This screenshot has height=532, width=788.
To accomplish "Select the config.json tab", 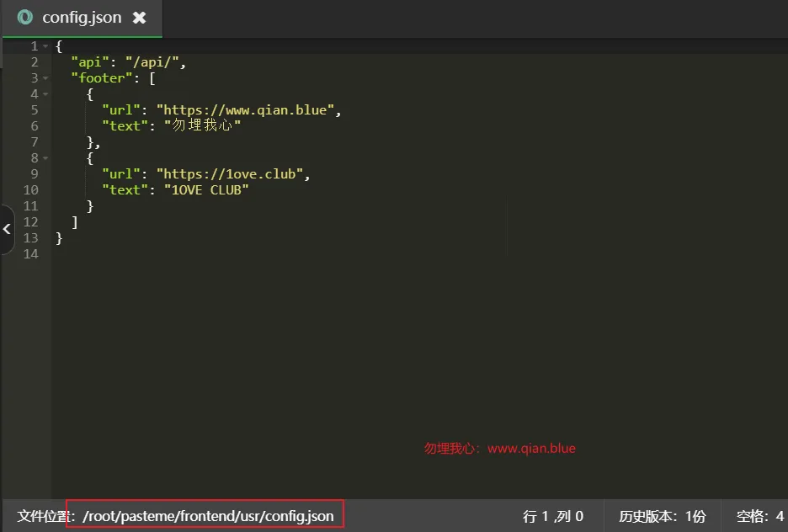I will [82, 18].
